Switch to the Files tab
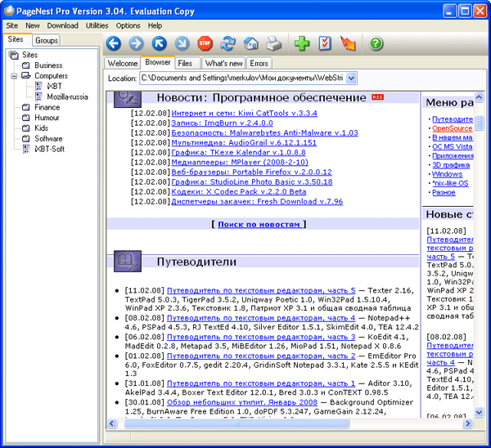The height and width of the screenshot is (448, 491). [x=187, y=64]
